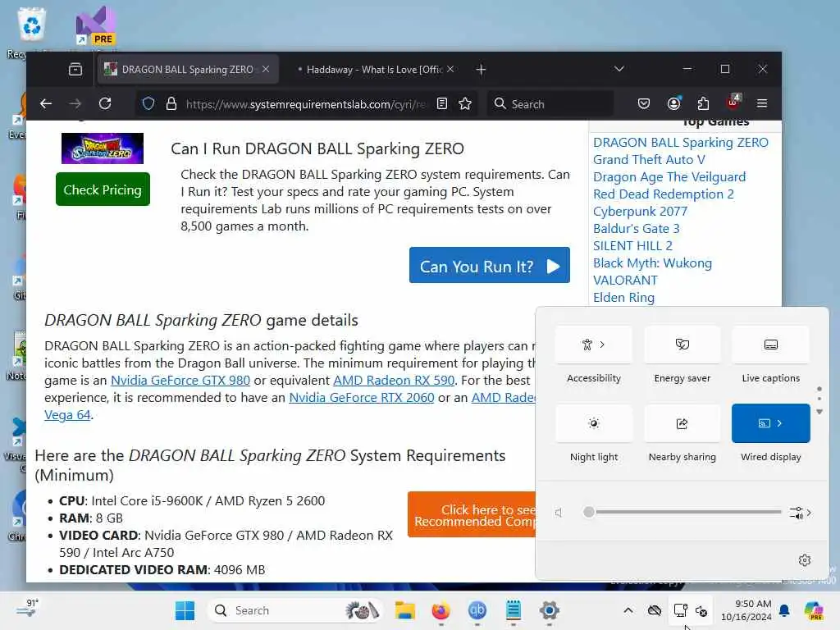Image resolution: width=840 pixels, height=630 pixels.
Task: Open the Firefox hamburger application menu
Action: (762, 103)
